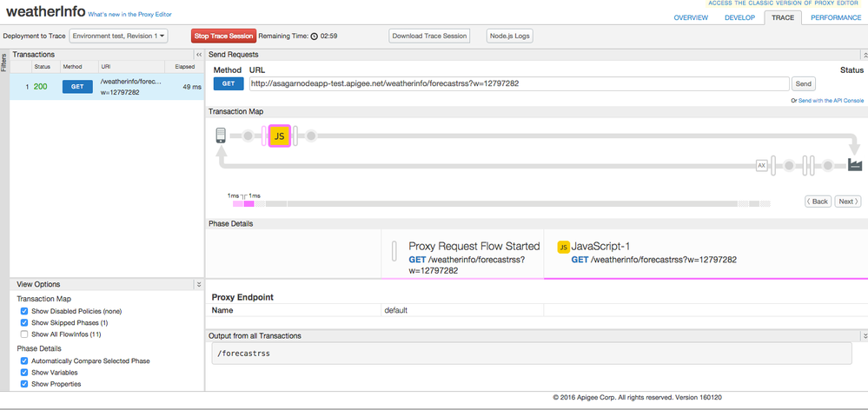Collapse the Transactions panel with double chevron
Screen dimensions: 868x410
[199, 55]
